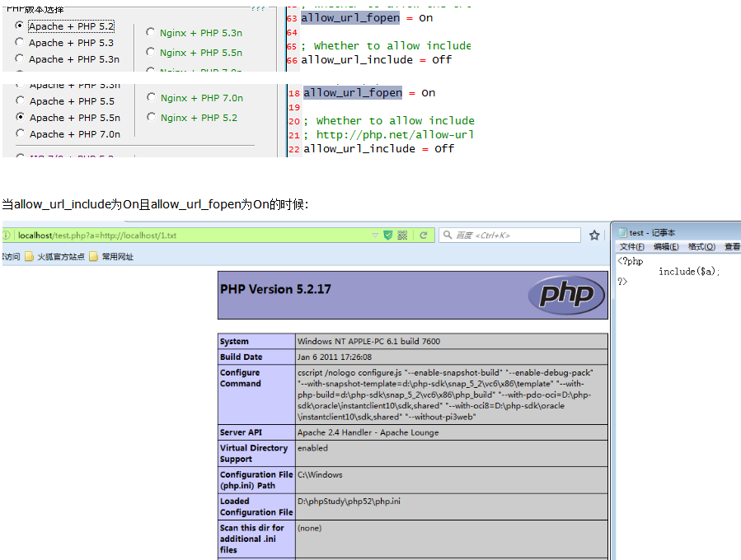Select the Apache + PHP 5.3 radio button
Image resolution: width=741 pixels, height=560 pixels.
(20, 42)
